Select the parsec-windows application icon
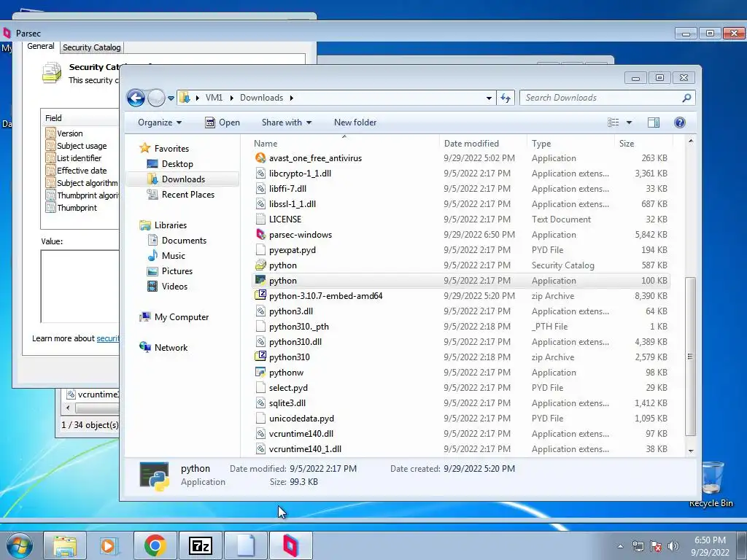 [x=260, y=235]
